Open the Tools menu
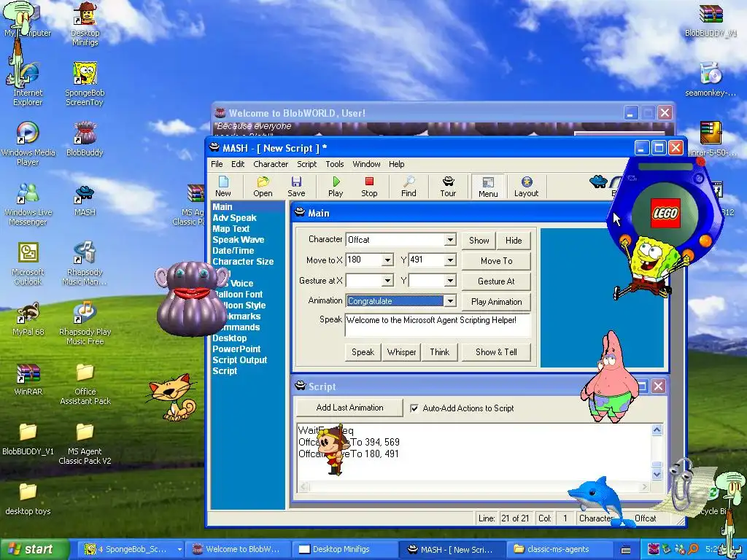This screenshot has width=747, height=560. click(334, 164)
